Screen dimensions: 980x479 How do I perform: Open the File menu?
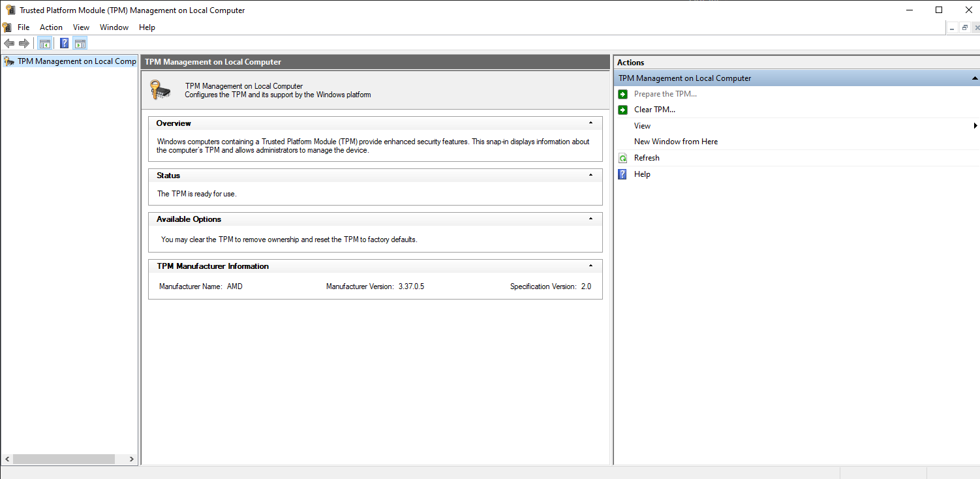tap(23, 27)
